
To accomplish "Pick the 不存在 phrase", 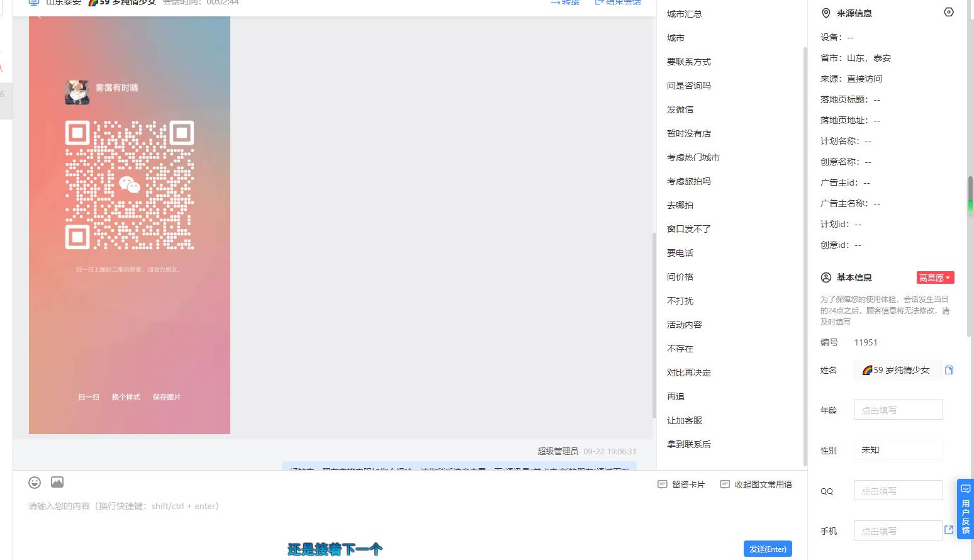I will click(x=680, y=349).
